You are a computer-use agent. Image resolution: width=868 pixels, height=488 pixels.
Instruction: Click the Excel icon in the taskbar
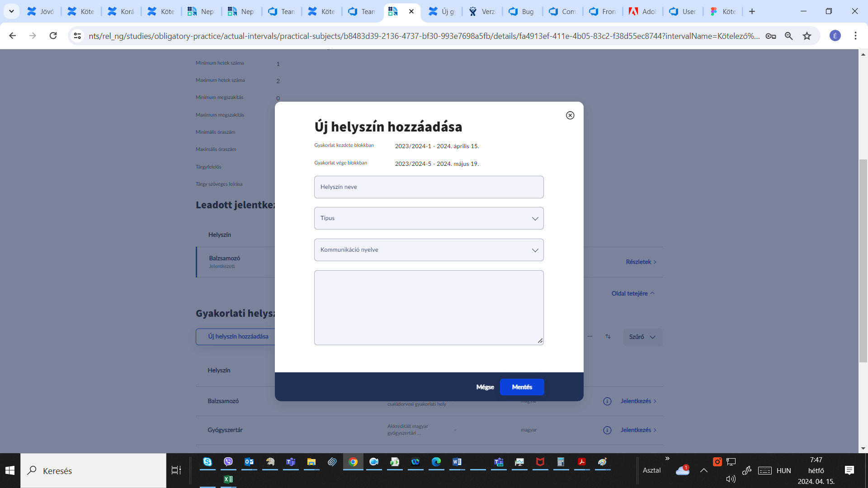(228, 479)
